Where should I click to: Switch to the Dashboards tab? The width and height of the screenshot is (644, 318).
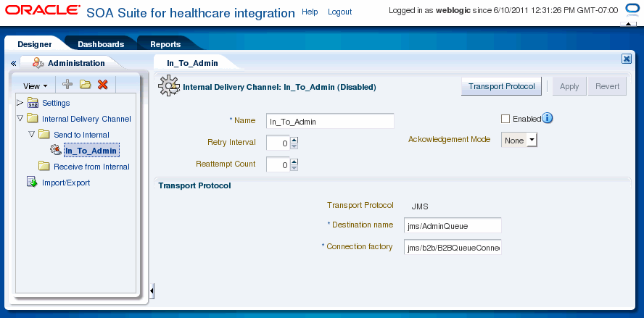click(x=101, y=44)
